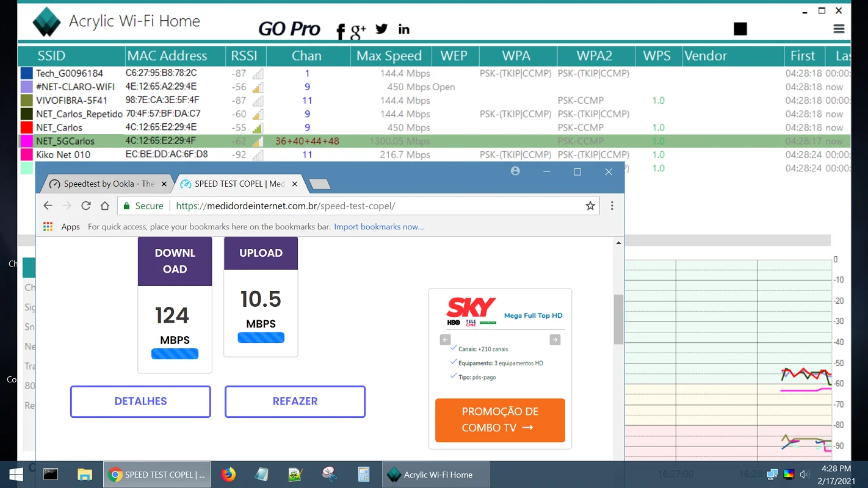Click the VIVOFIBRA-5F41 olive color swatch
The image size is (868, 488).
tap(26, 100)
